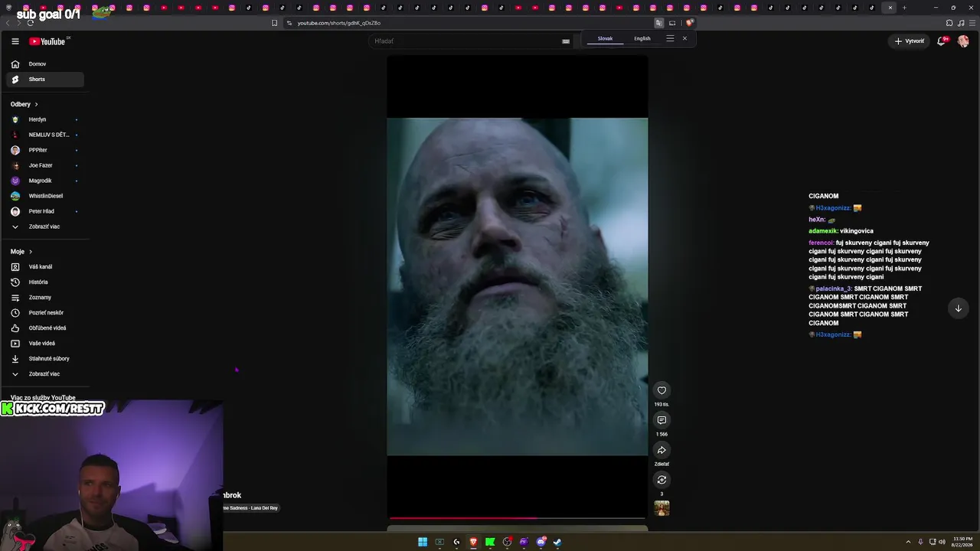This screenshot has height=551, width=980.
Task: Open the WhistlinDiesel channel
Action: coord(46,196)
